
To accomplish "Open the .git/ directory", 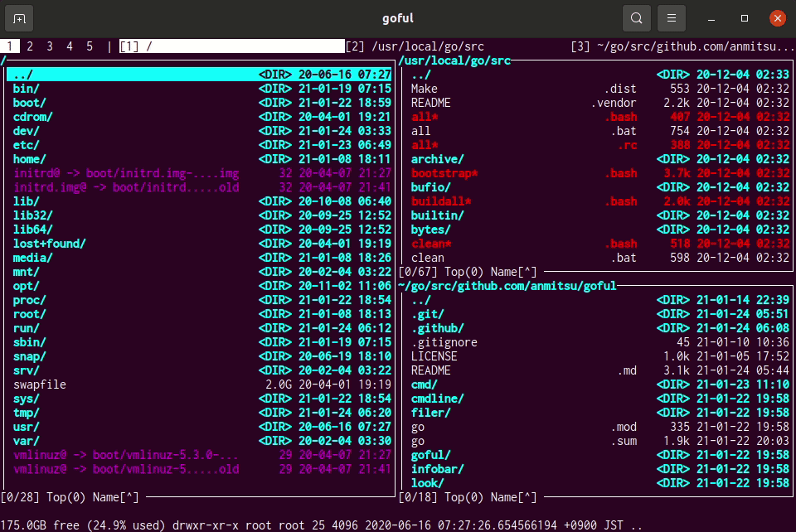I will pyautogui.click(x=600, y=314).
